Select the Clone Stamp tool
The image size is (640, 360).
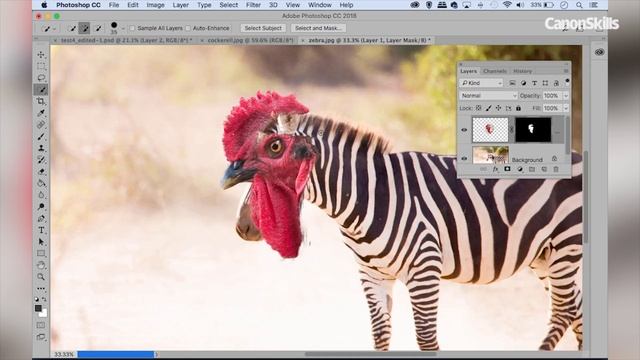pos(41,148)
